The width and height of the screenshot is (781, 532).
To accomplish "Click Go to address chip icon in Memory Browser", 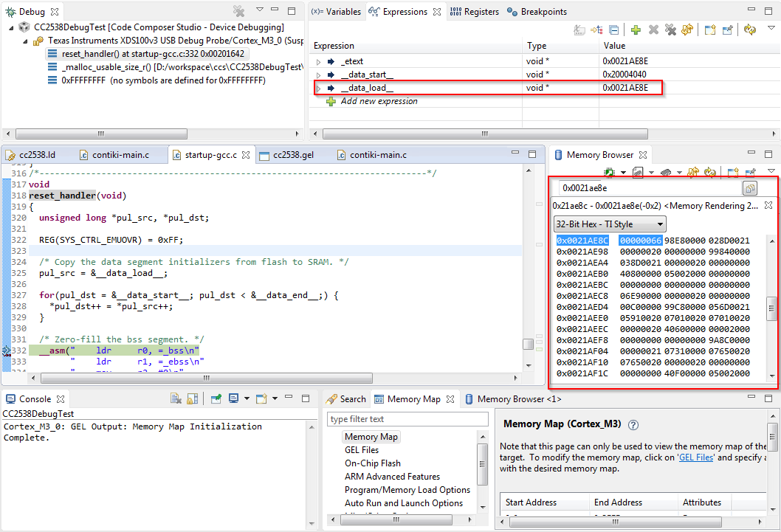I will pos(609,173).
